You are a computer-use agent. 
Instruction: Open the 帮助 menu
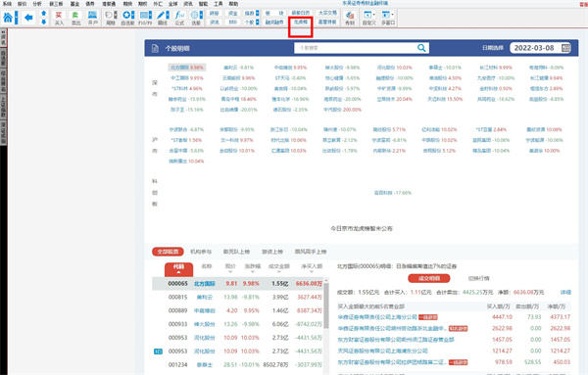tap(233, 4)
